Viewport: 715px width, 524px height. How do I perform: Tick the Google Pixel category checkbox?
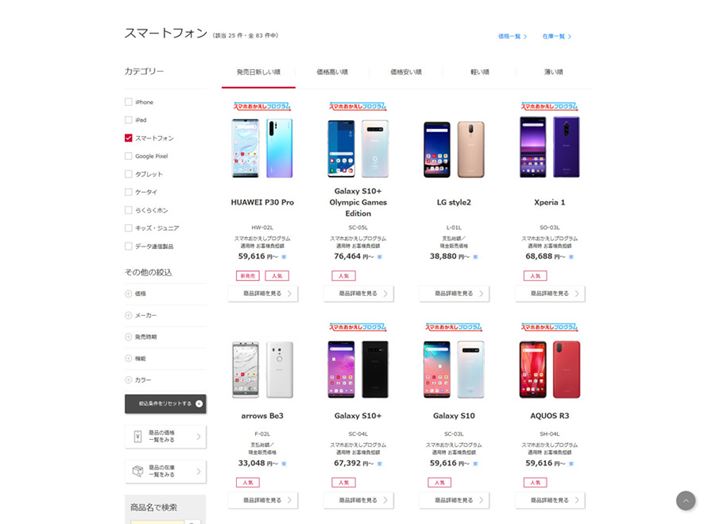coord(129,156)
